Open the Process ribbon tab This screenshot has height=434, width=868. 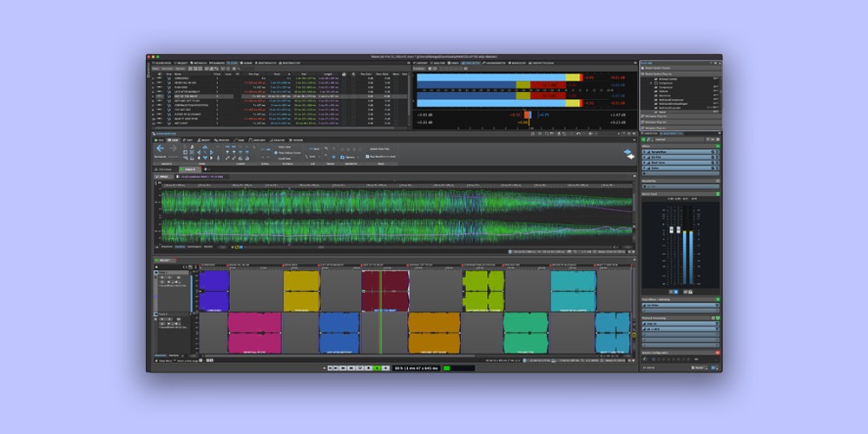pos(223,139)
